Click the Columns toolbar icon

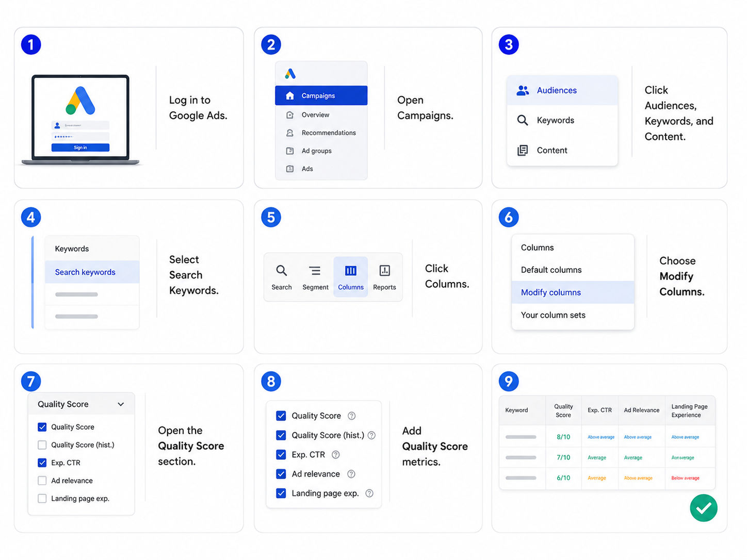pyautogui.click(x=351, y=271)
